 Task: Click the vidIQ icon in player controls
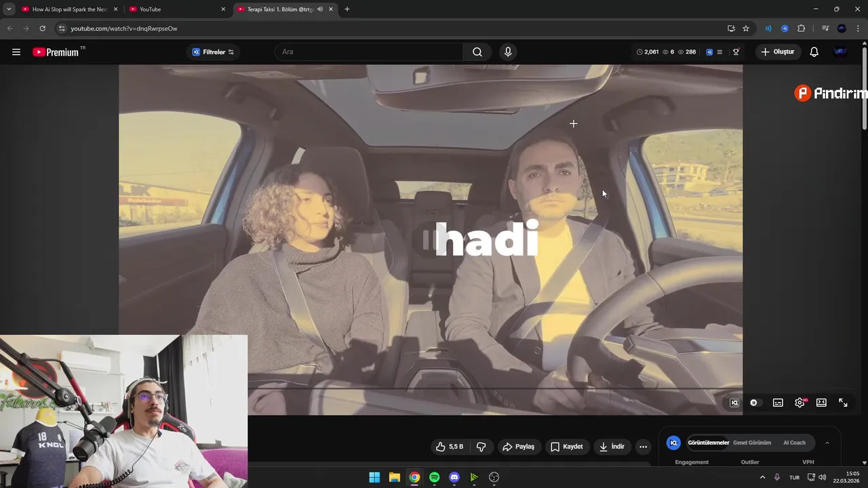coord(734,403)
